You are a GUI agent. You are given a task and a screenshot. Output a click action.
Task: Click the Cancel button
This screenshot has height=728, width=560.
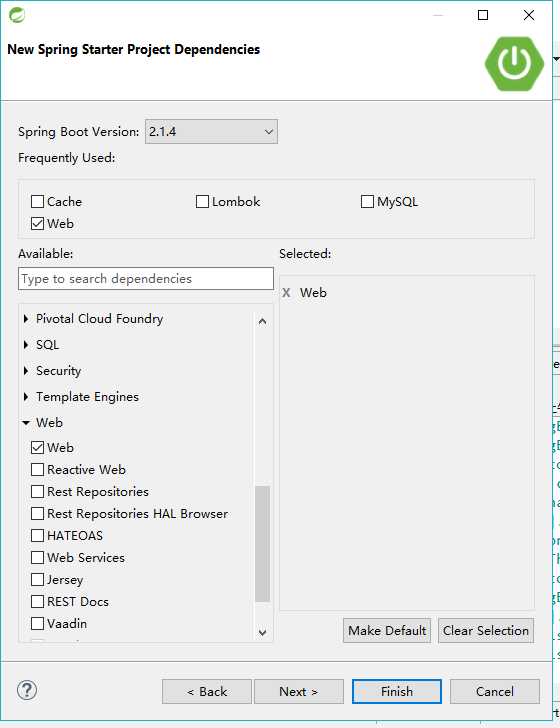point(495,692)
